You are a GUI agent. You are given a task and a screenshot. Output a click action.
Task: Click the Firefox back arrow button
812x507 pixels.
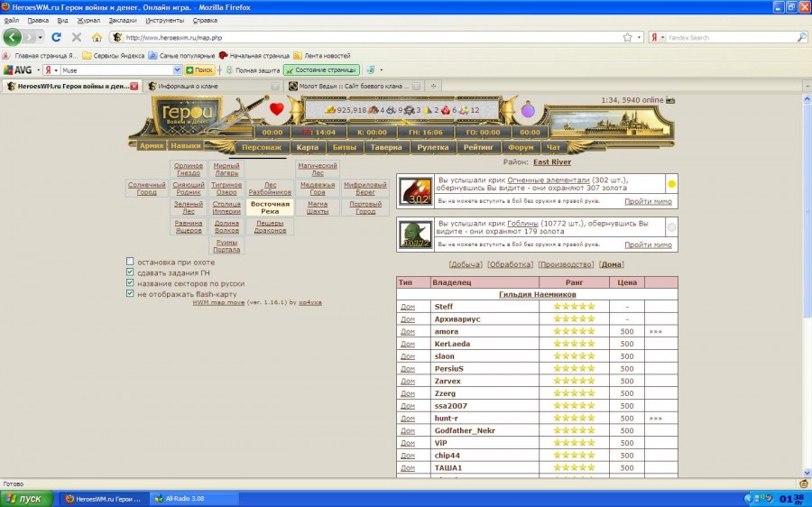[13, 37]
